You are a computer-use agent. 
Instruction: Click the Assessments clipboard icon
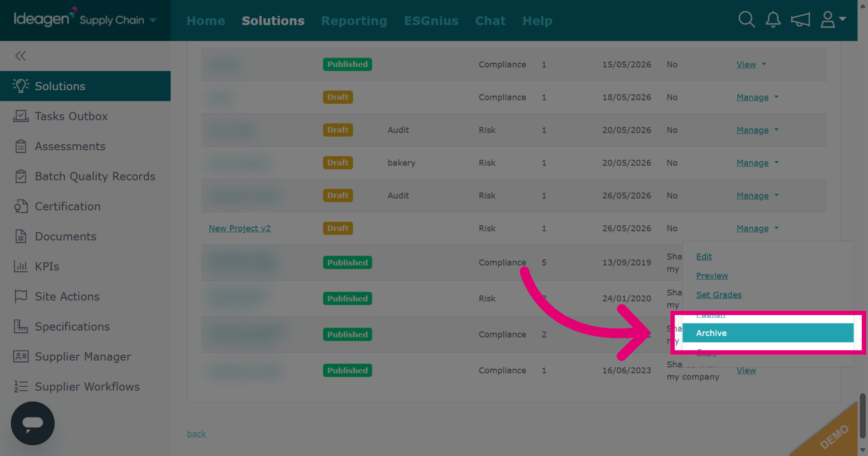pyautogui.click(x=21, y=146)
